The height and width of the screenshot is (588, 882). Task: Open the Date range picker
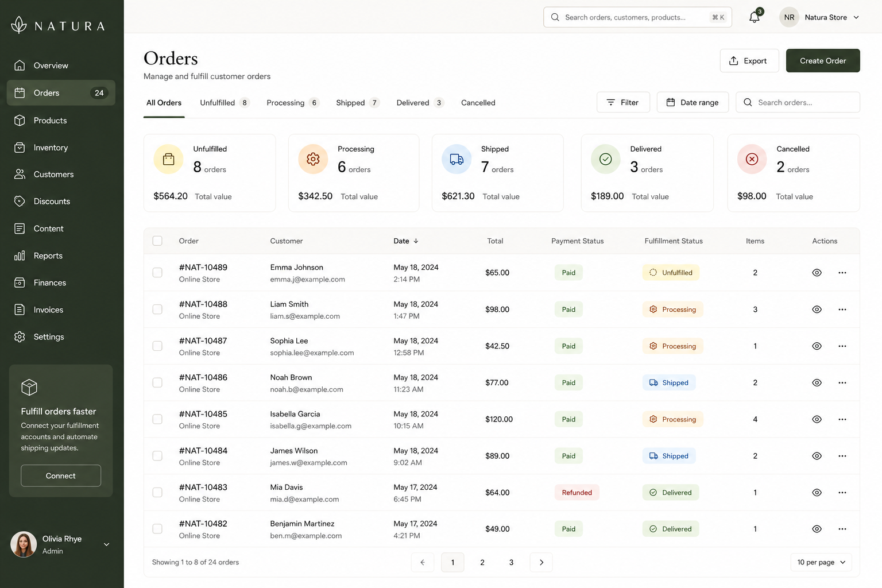[x=693, y=102]
